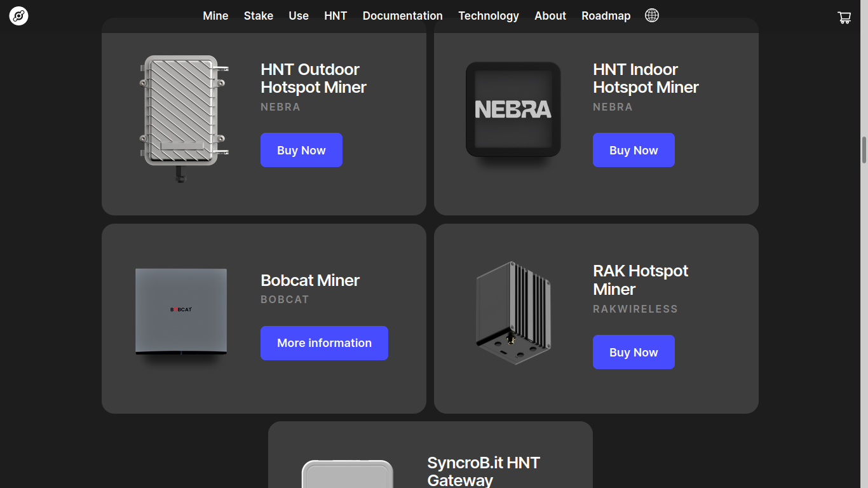The width and height of the screenshot is (868, 488).
Task: Buy the RAK Hotspot Miner
Action: pos(634,352)
